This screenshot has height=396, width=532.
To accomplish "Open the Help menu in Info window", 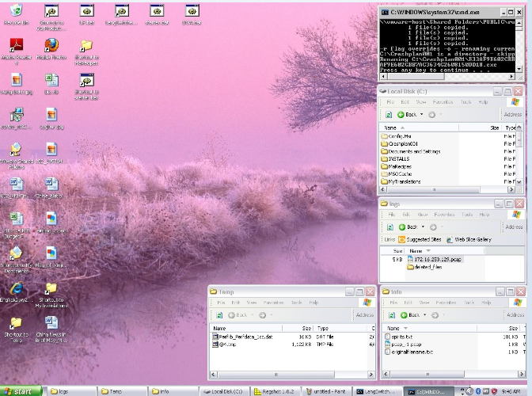I will pyautogui.click(x=486, y=303).
